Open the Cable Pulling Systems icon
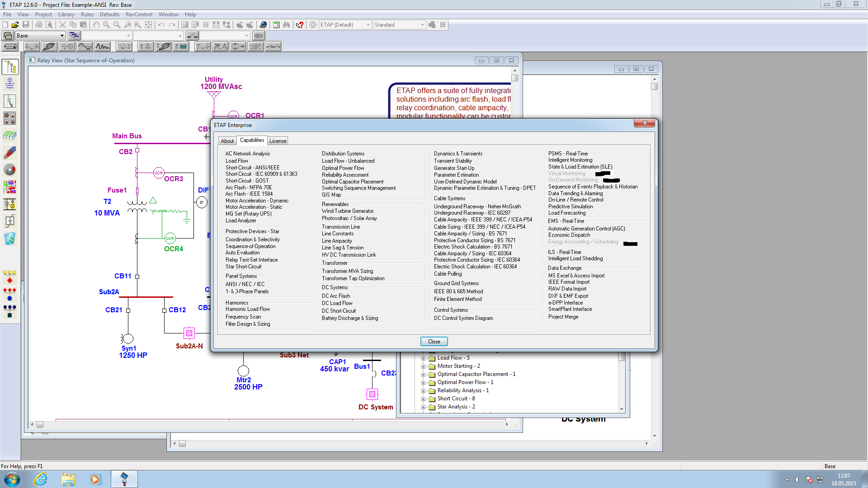The width and height of the screenshot is (868, 488). pos(10,152)
